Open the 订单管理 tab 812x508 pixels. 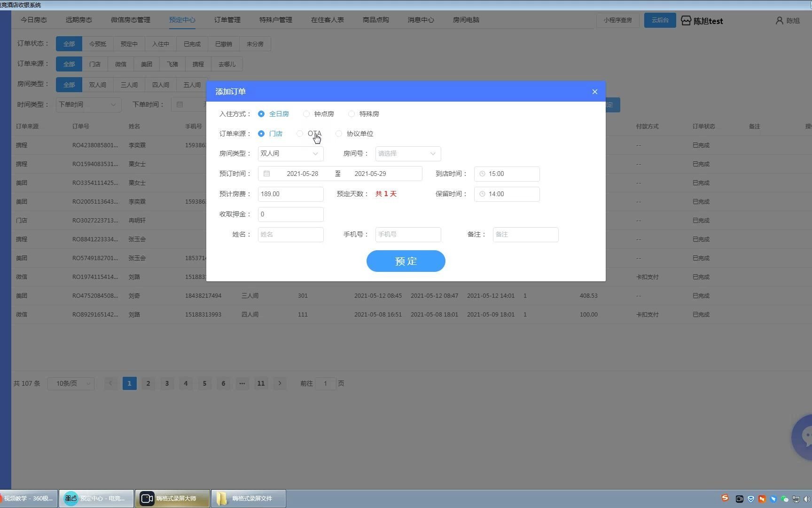(x=227, y=20)
